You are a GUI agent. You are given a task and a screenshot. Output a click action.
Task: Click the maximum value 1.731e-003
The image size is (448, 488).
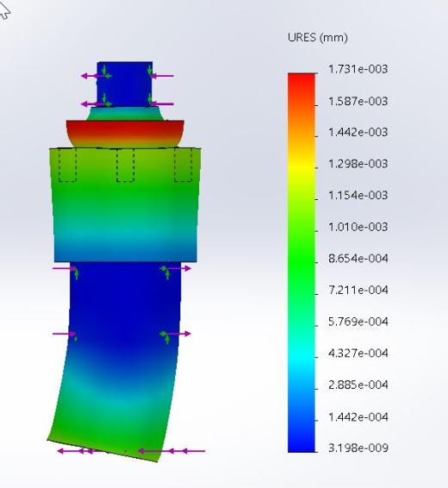358,69
